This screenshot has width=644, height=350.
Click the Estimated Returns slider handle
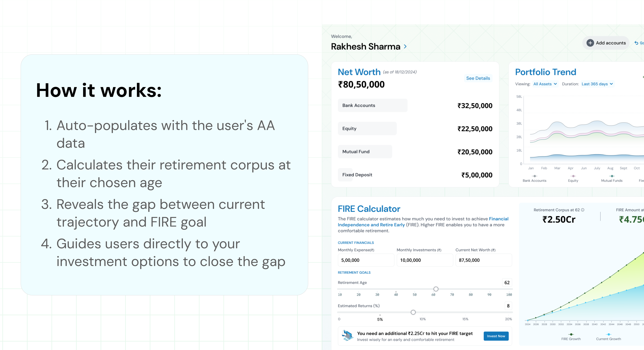pos(413,312)
